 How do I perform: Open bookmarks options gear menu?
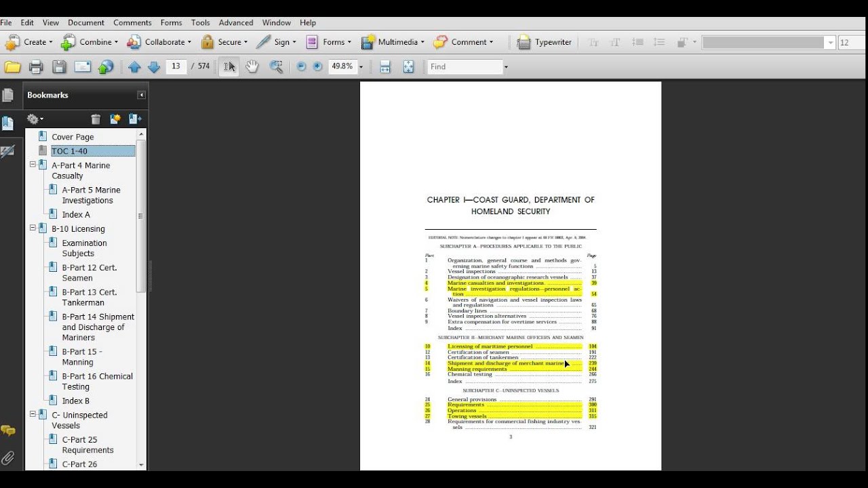click(x=35, y=119)
